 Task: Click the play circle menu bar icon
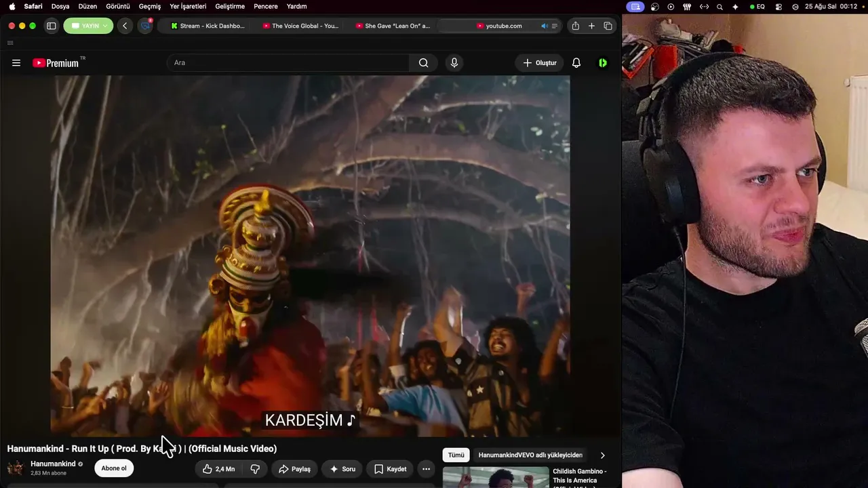[x=671, y=6]
